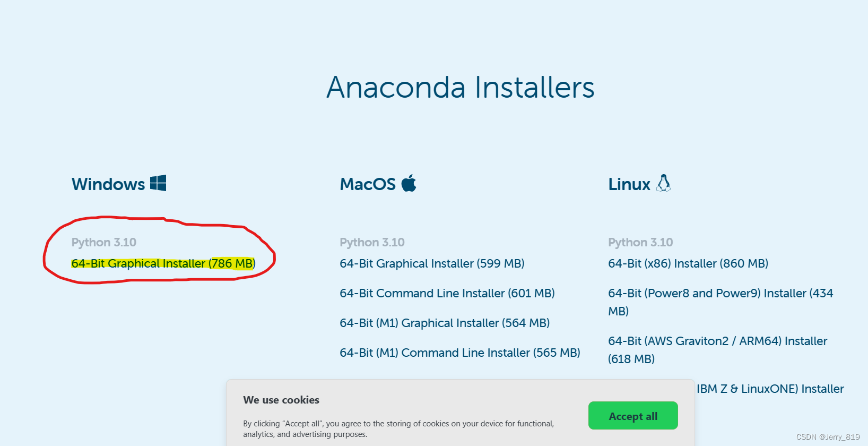This screenshot has width=868, height=446.
Task: Open MacOS 64-Bit Graphical Installer (599 MB)
Action: point(432,264)
